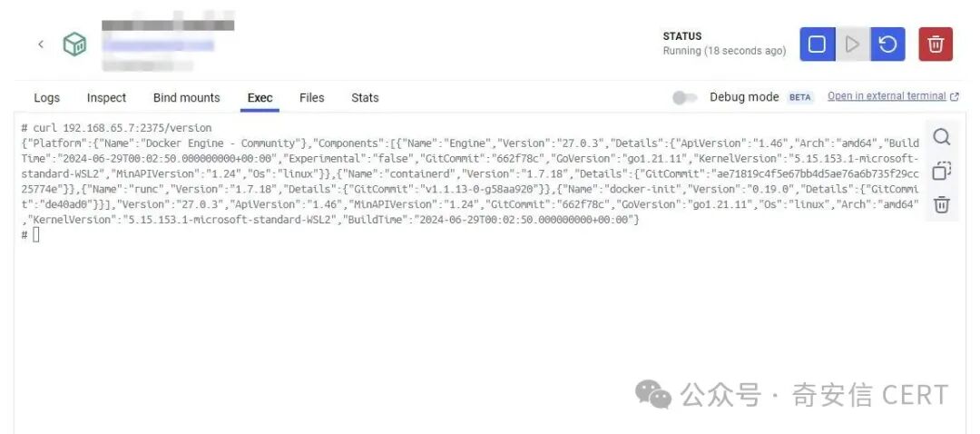This screenshot has height=434, width=980.
Task: Open the Inspect tab
Action: [x=106, y=97]
